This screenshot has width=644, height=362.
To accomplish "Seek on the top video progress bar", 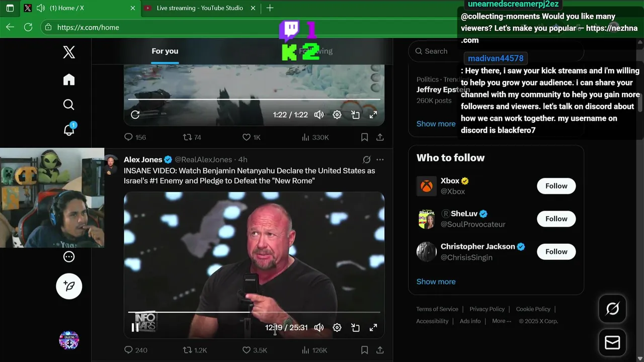I will pos(254,99).
